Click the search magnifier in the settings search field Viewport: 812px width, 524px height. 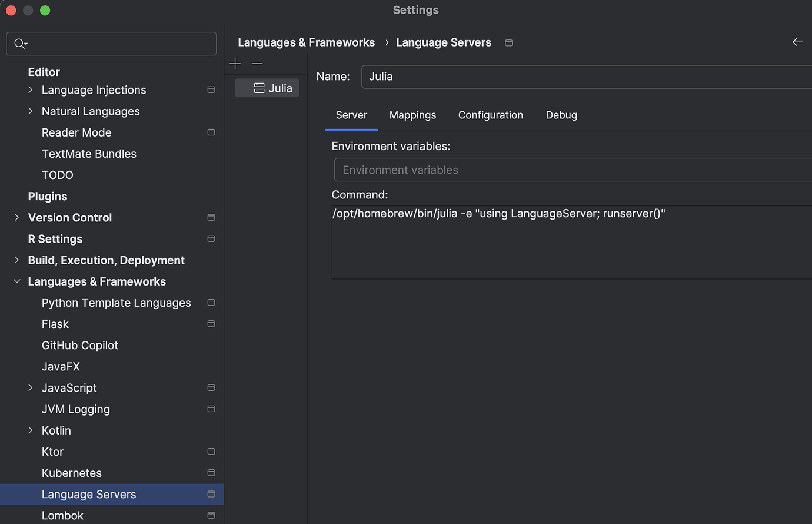[x=19, y=43]
